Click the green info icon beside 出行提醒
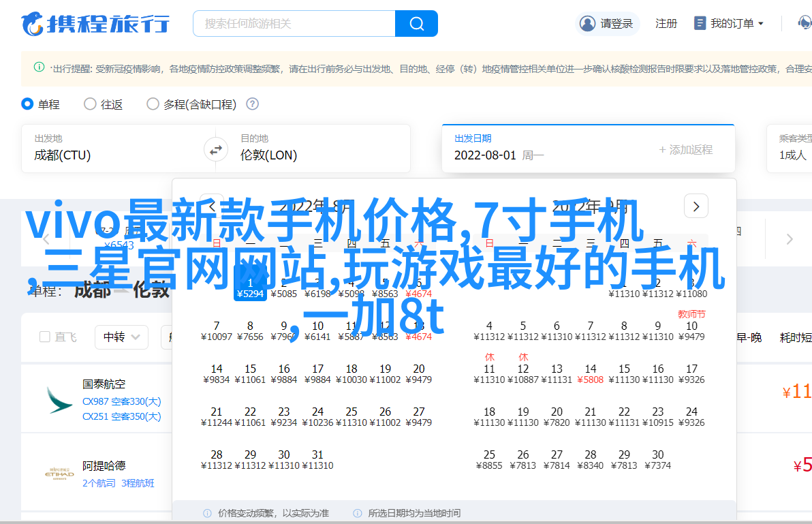The height and width of the screenshot is (524, 812). 39,67
